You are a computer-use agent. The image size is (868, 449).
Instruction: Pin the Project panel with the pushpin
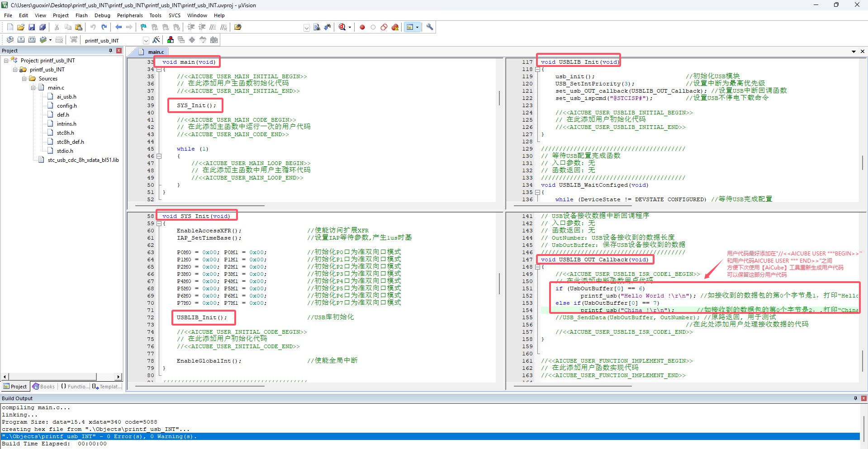110,51
